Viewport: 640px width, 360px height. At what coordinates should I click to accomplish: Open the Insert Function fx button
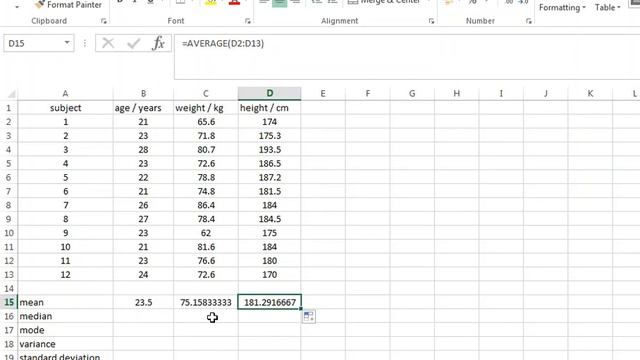pyautogui.click(x=158, y=43)
